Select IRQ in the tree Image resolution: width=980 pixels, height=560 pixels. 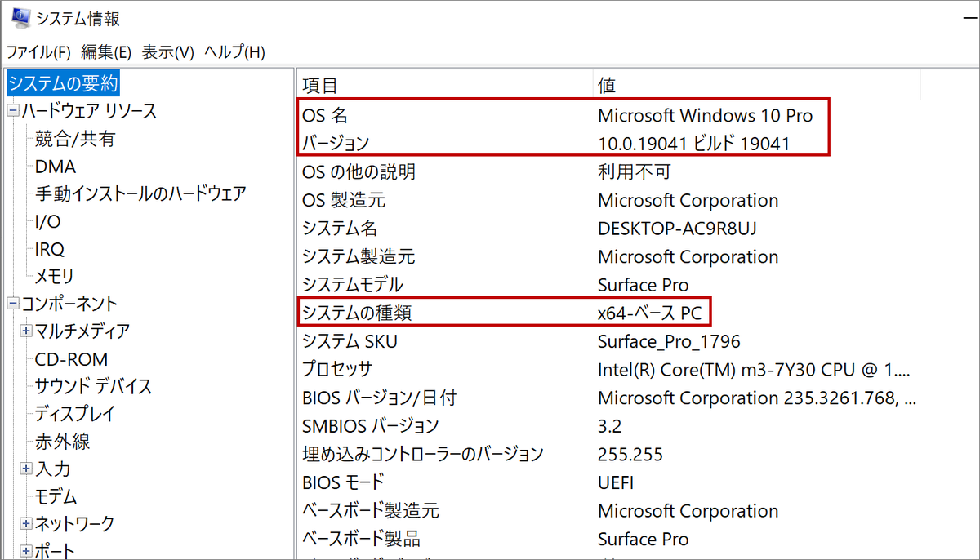click(x=50, y=249)
